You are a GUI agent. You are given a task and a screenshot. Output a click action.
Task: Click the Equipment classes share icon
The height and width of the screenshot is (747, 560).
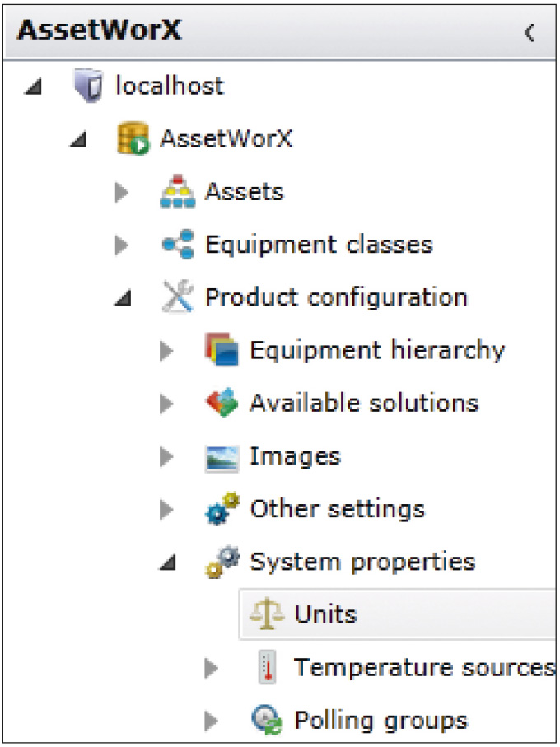(178, 245)
